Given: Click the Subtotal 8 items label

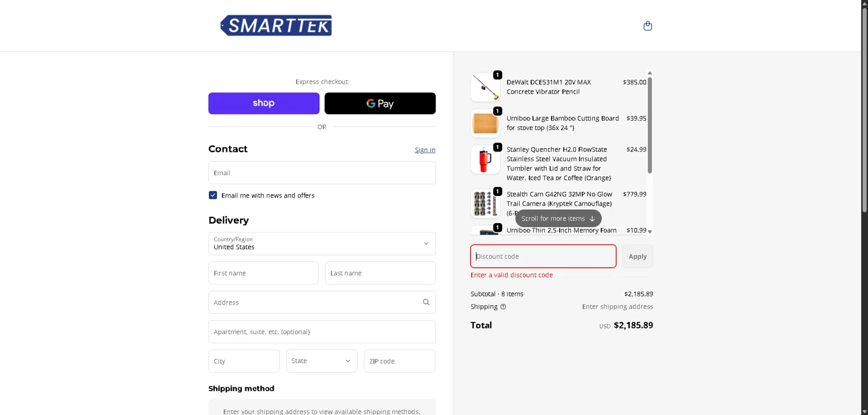Looking at the screenshot, I should tap(497, 294).
